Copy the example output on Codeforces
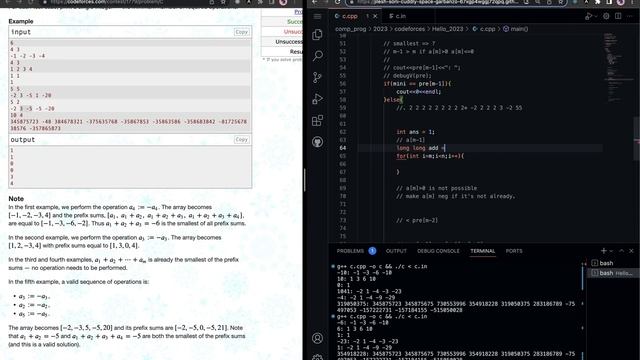The image size is (640, 360). [x=241, y=140]
